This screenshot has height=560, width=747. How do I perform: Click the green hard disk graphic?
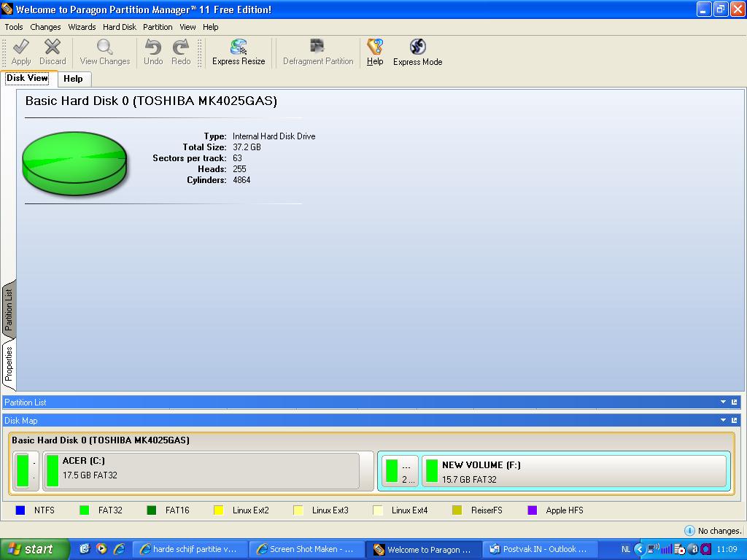click(75, 163)
